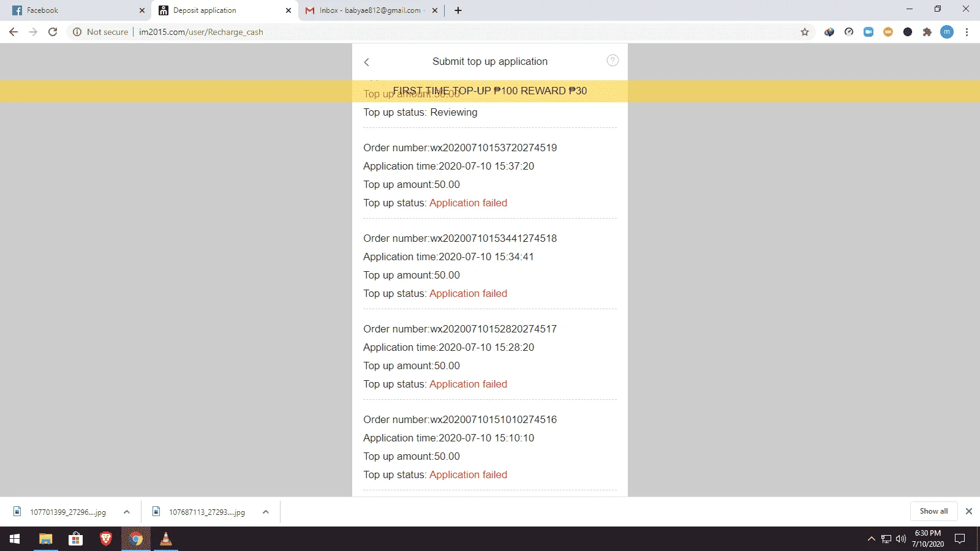Open the dark circle extension icon

[908, 32]
